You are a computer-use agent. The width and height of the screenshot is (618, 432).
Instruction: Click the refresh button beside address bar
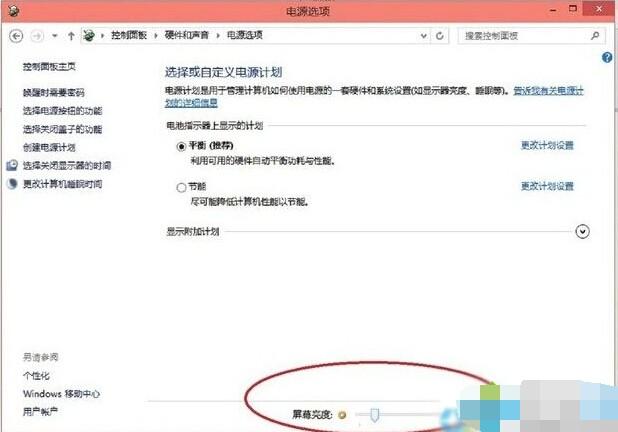point(441,35)
